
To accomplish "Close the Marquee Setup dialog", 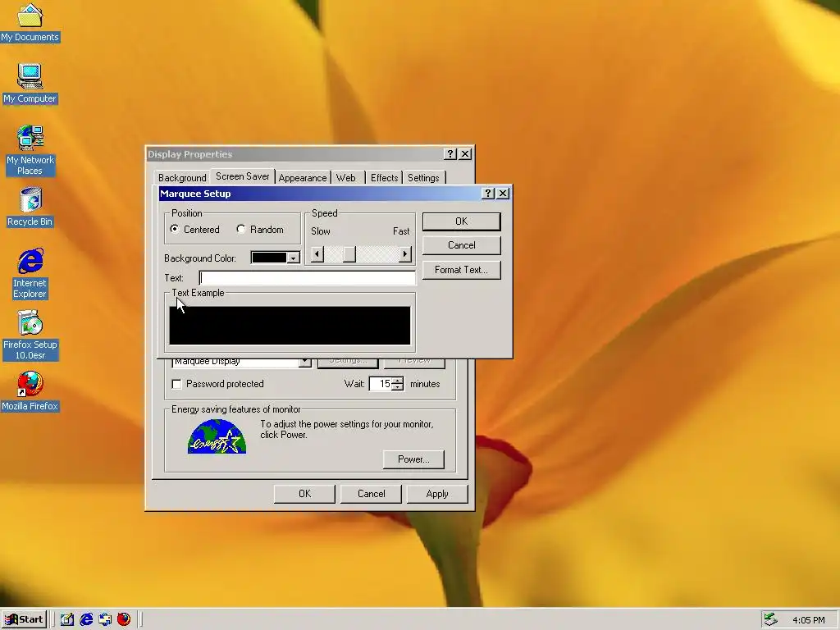I will (x=503, y=194).
